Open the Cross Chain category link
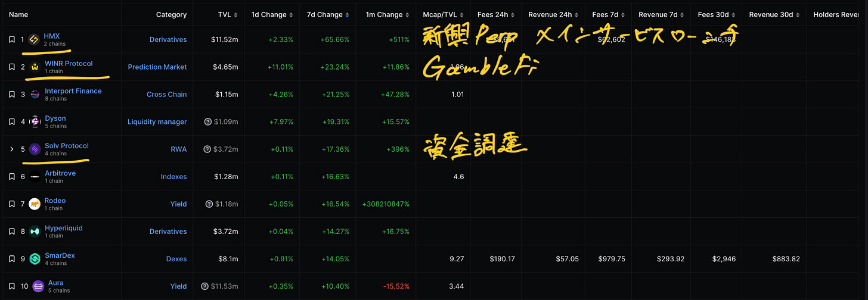868x300 pixels. [x=167, y=95]
